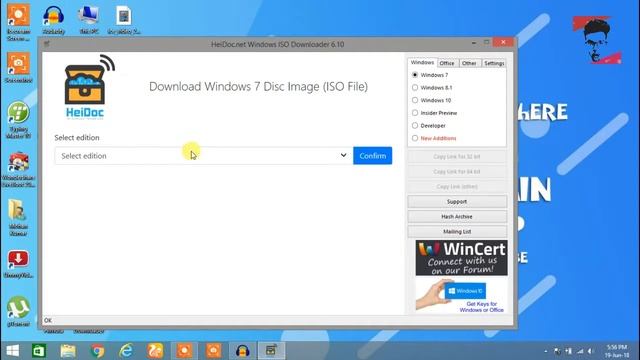Open the Windows Store taskbar icon
Viewport: 640px width, 360px height.
pos(39,351)
